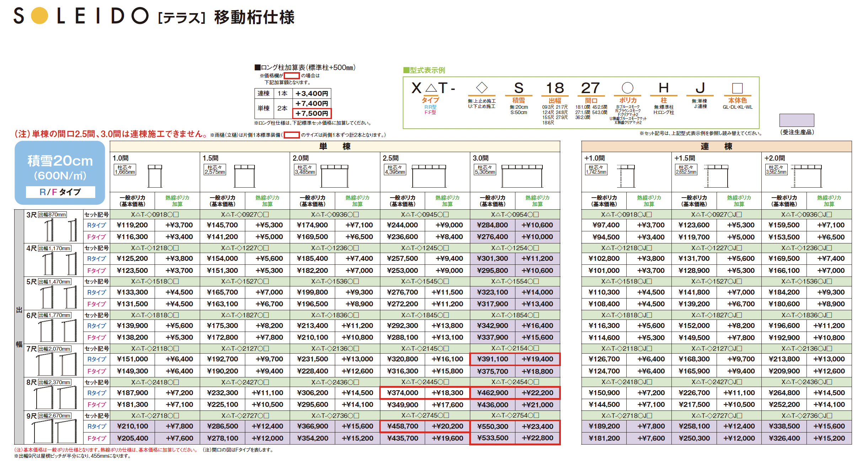This screenshot has width=868, height=462.
Task: Click the 積雪 label under S
Action: [519, 100]
